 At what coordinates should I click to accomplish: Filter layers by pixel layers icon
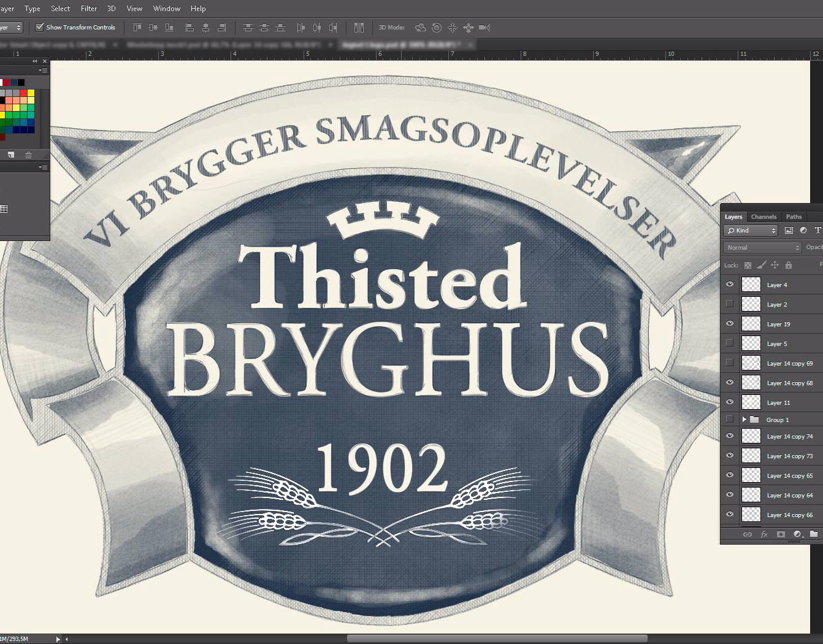click(x=789, y=231)
